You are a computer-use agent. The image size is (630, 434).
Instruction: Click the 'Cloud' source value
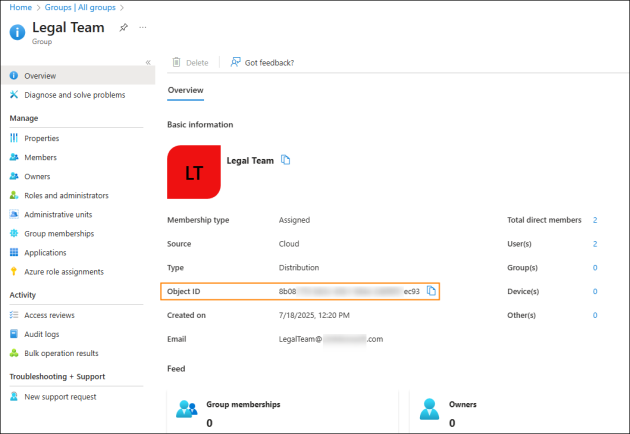tap(289, 244)
